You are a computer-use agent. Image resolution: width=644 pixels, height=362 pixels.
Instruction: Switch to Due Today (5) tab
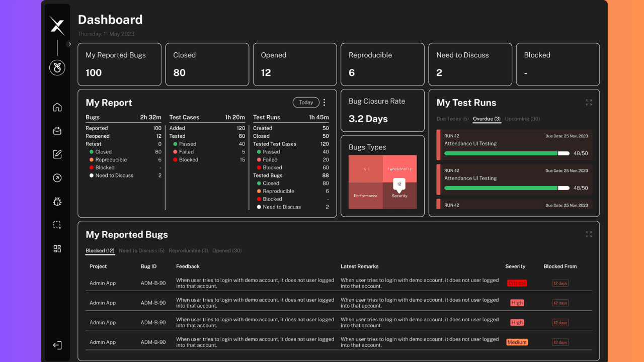[452, 119]
